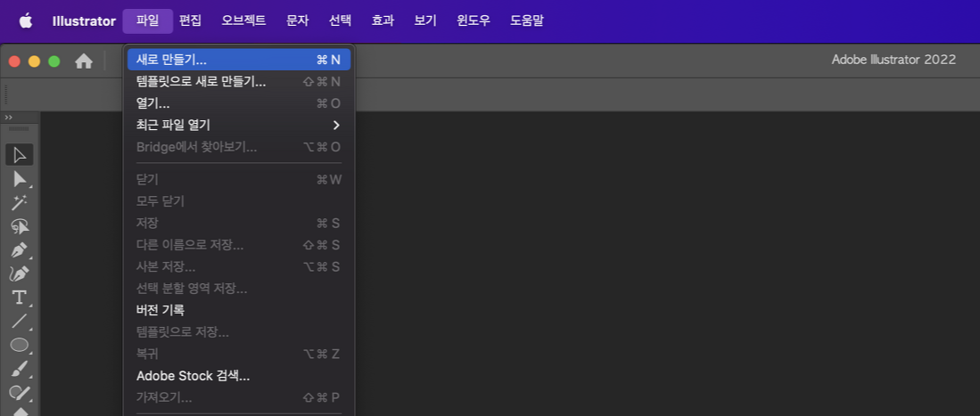
Task: Select the Selection tool arrow
Action: point(20,154)
